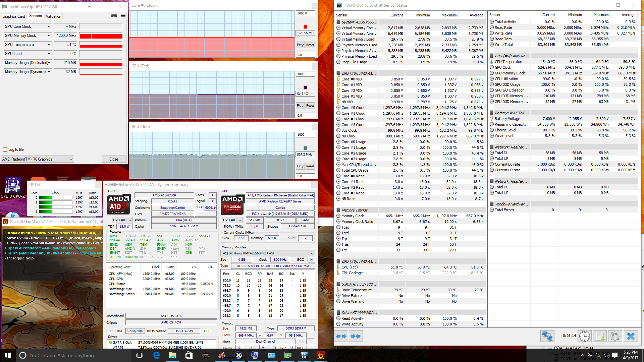This screenshot has height=362, width=644.
Task: Open HWiNFO sensor settings gear
Action: click(615, 336)
